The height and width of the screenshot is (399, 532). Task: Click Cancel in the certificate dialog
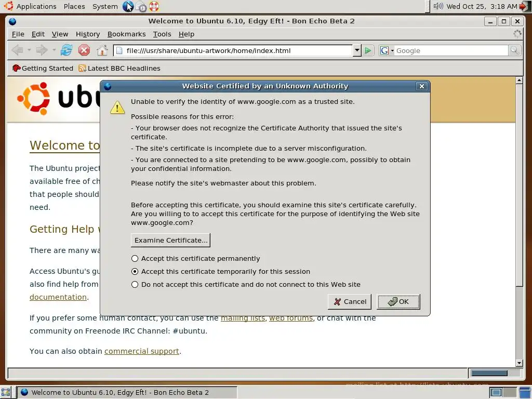click(350, 302)
